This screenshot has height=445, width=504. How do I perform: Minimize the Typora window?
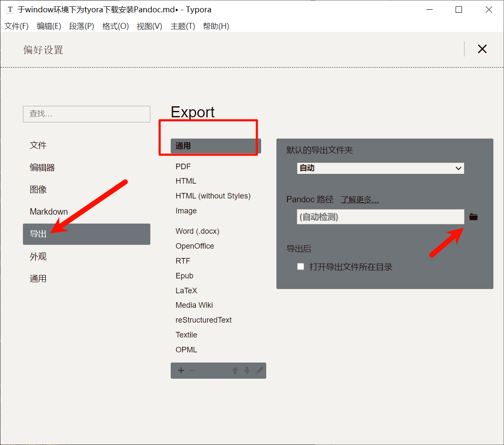click(x=429, y=10)
